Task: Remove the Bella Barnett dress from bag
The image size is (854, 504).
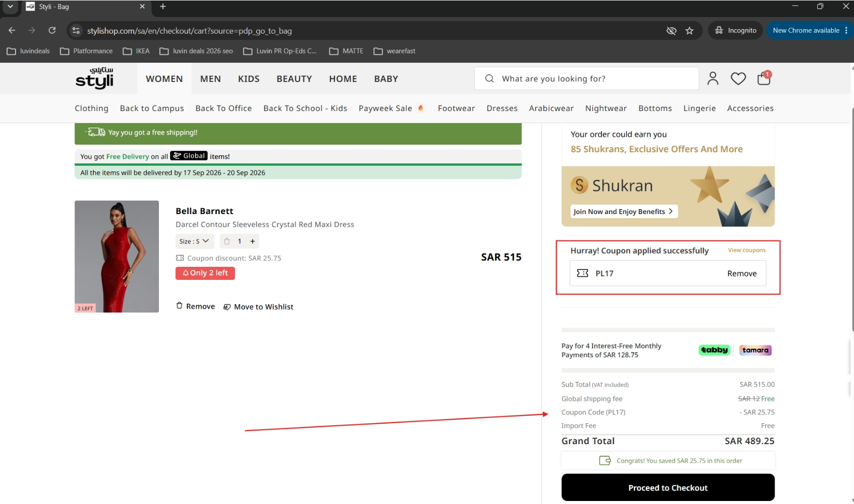Action: 195,307
